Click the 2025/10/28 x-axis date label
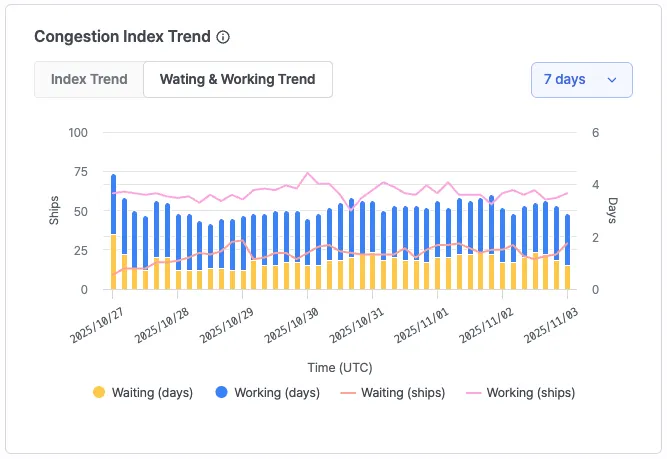Screen dimensions: 667x459 (x=162, y=326)
